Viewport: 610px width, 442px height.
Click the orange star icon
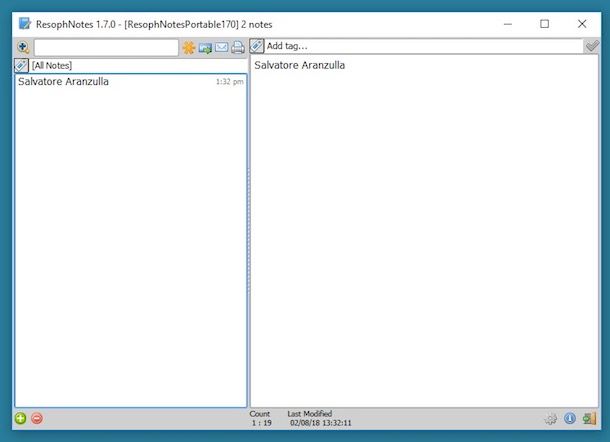click(x=189, y=47)
